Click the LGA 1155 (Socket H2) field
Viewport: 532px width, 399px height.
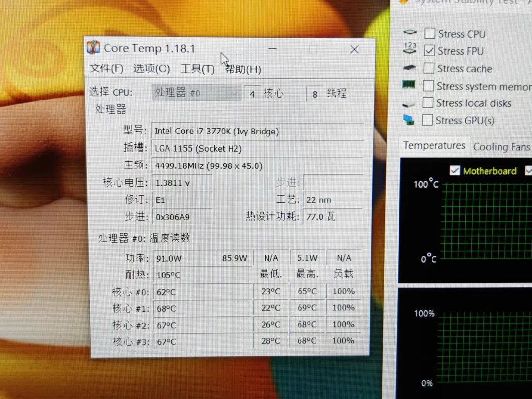click(x=258, y=149)
